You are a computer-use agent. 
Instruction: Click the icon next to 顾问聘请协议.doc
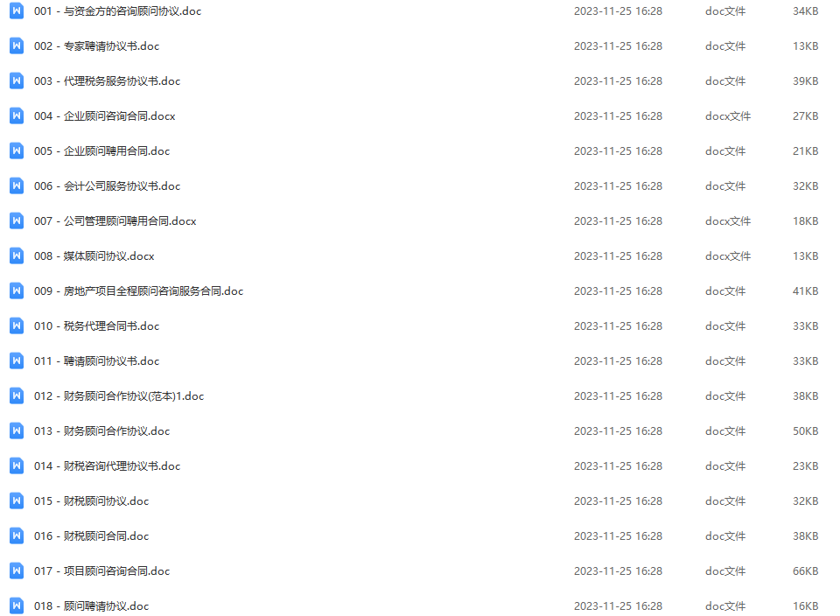[x=17, y=605]
